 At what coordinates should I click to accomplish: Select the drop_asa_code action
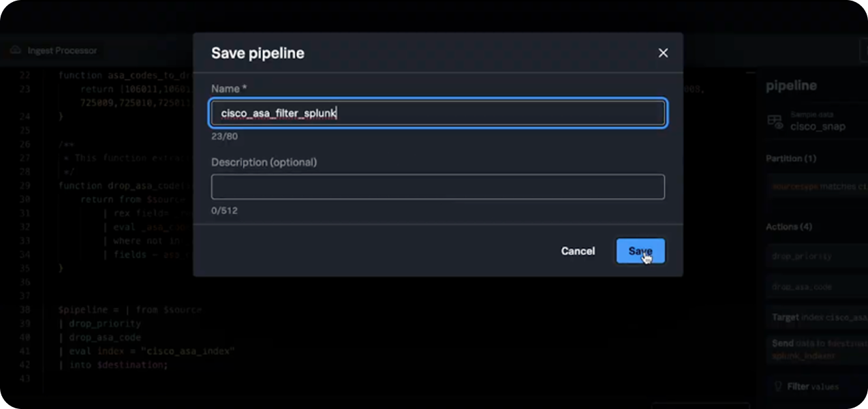[801, 287]
